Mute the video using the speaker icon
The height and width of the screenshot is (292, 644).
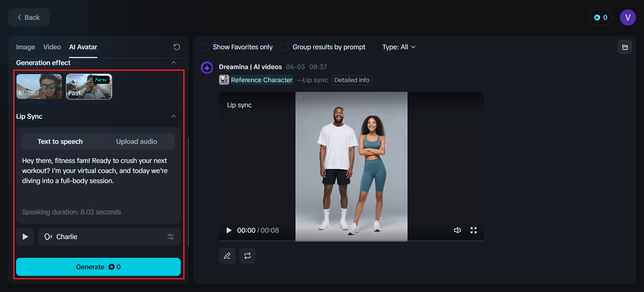[x=458, y=230]
